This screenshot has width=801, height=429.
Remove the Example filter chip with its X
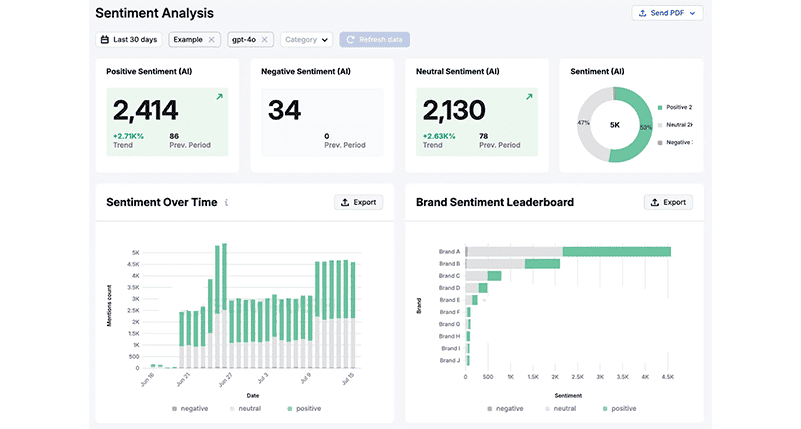click(x=211, y=40)
